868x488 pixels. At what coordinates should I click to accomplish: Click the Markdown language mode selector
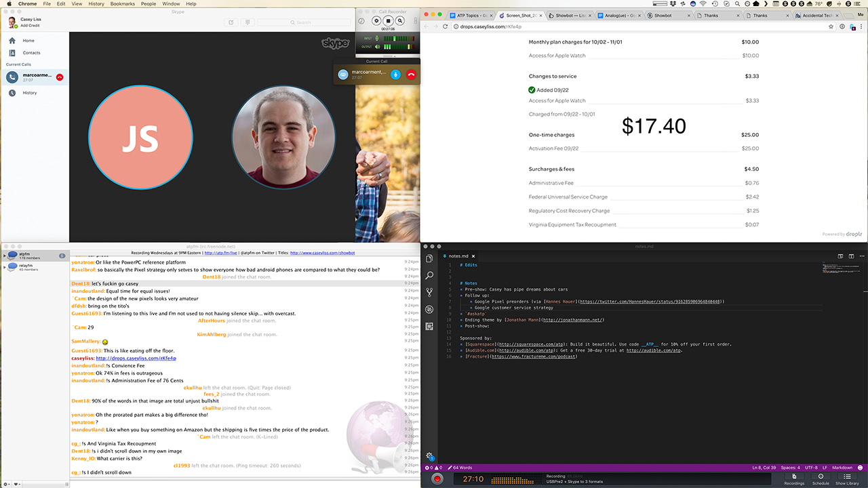[x=842, y=468]
